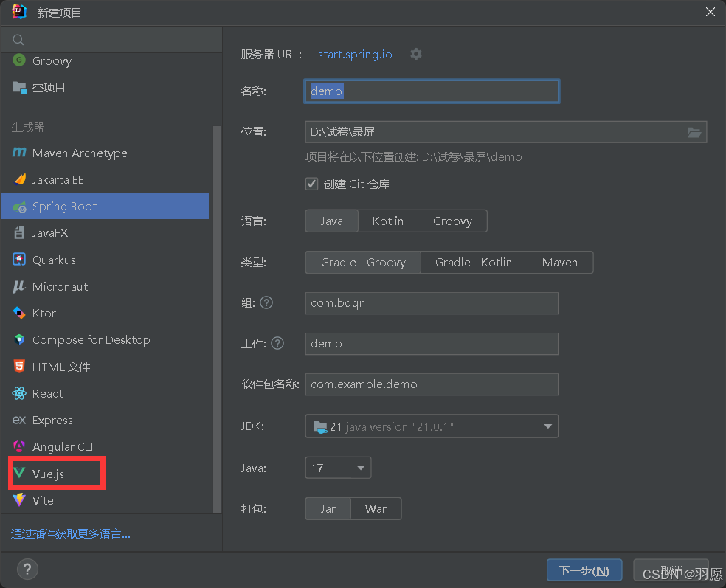The height and width of the screenshot is (588, 726).
Task: Click the project name input field
Action: (432, 91)
